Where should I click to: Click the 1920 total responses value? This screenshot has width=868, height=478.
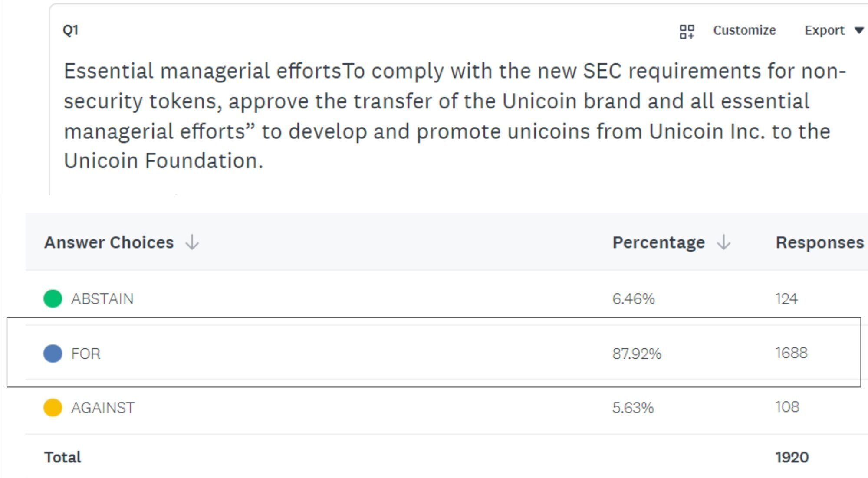pyautogui.click(x=792, y=457)
